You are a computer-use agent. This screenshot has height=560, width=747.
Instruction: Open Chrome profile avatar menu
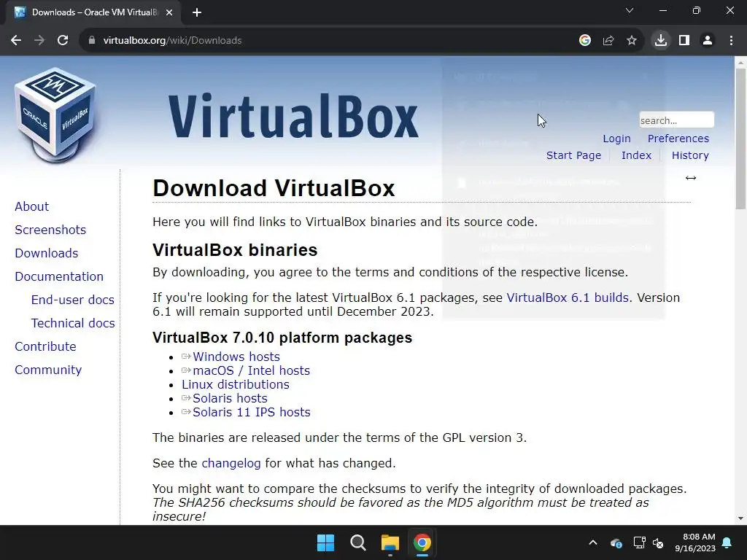[x=708, y=41]
